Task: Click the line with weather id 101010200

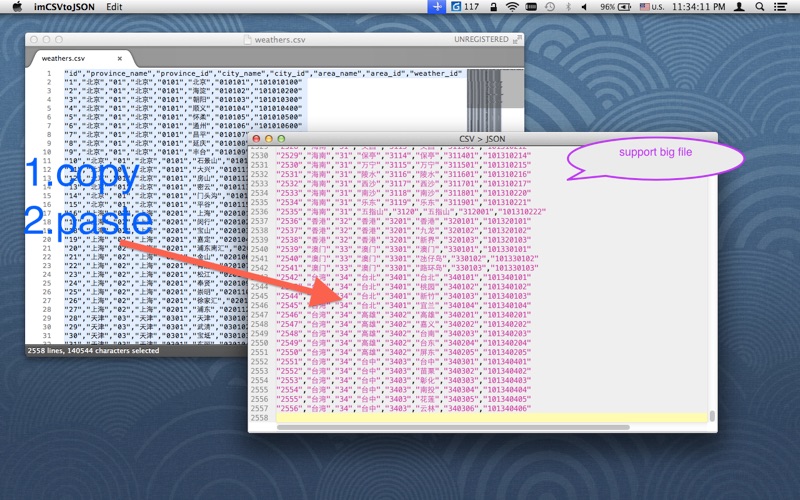Action: point(183,91)
